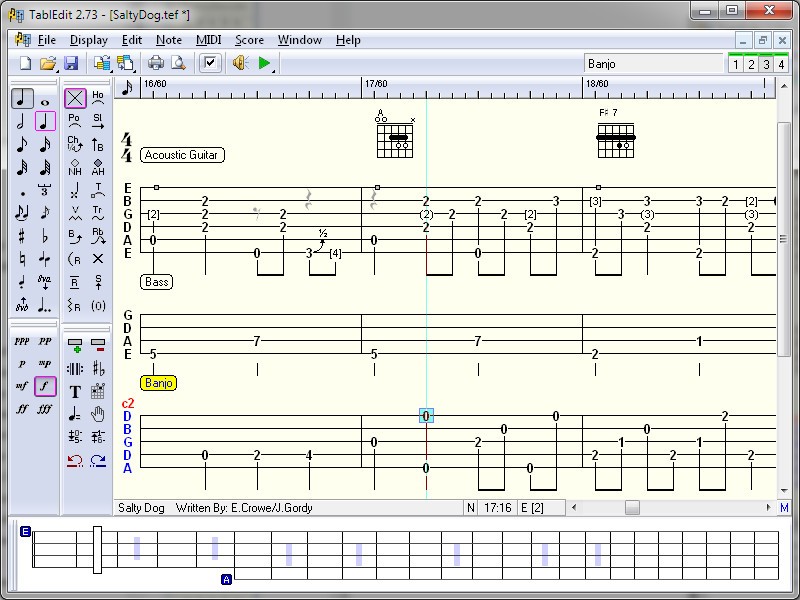Image resolution: width=800 pixels, height=600 pixels.
Task: Click the Undo red arrow icon
Action: coord(75,461)
